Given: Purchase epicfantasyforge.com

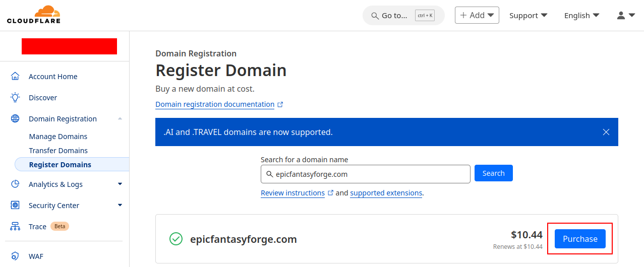Looking at the screenshot, I should 580,239.
